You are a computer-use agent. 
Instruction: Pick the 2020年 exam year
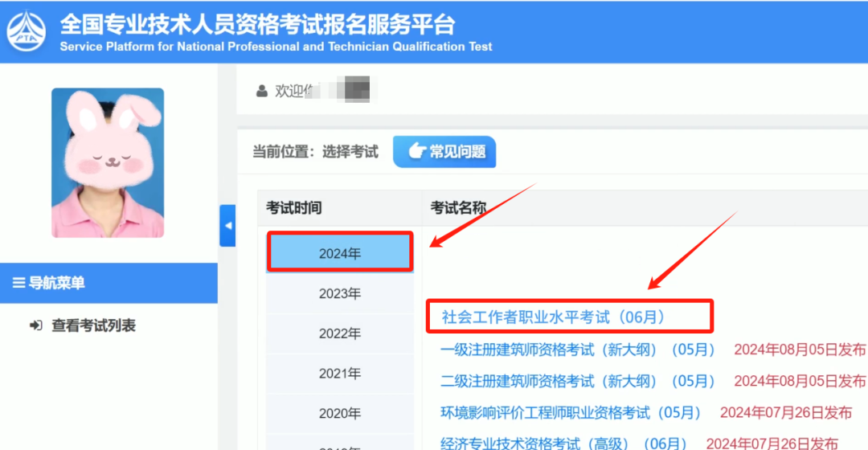340,414
